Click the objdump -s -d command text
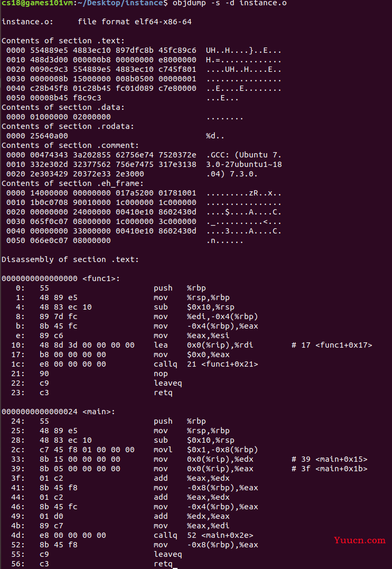The height and width of the screenshot is (569, 392). 229,3
